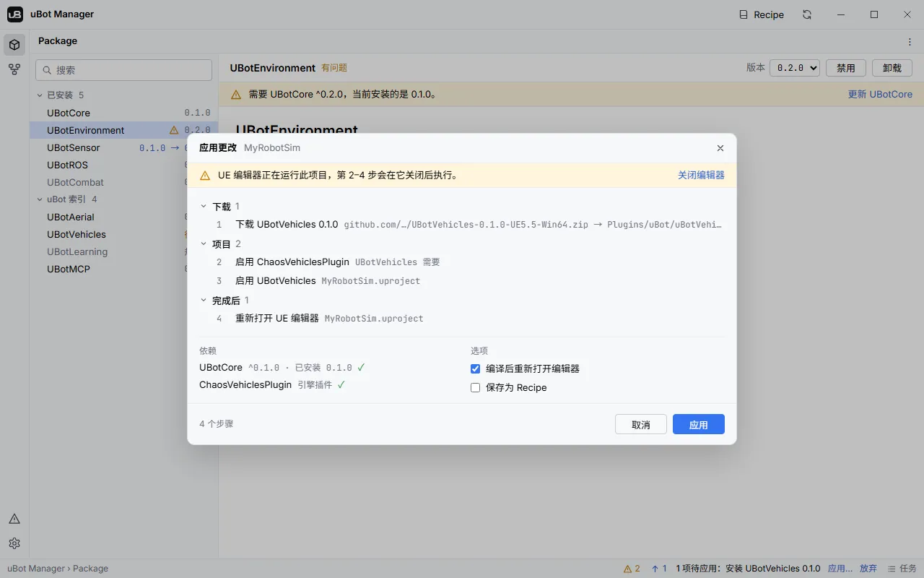
Task: Click the 更新 UBotCore link
Action: click(880, 95)
